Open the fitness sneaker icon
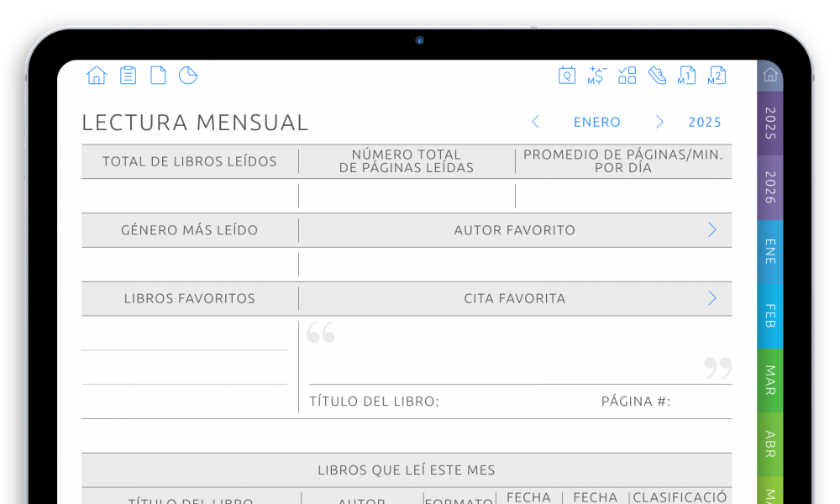840x504 pixels. 657,76
